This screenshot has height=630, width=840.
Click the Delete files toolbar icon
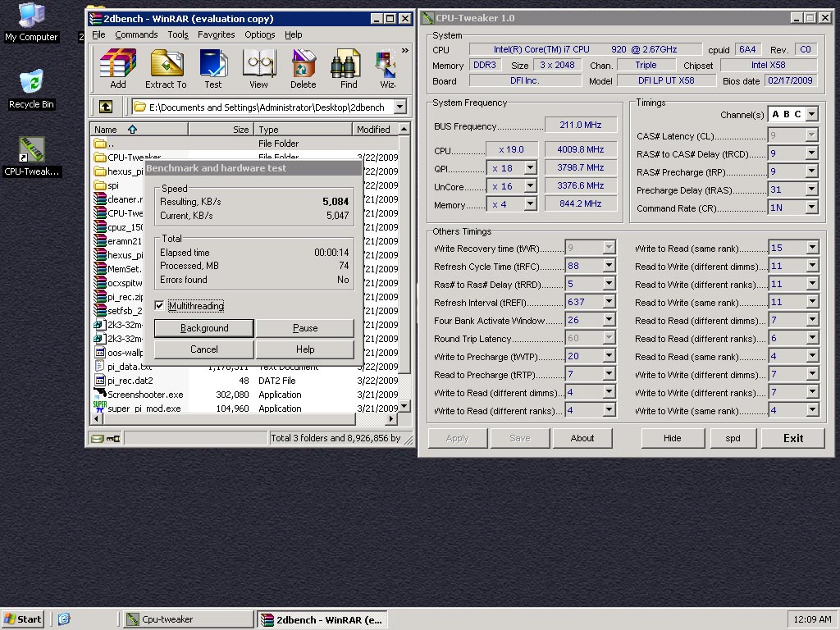(x=304, y=69)
